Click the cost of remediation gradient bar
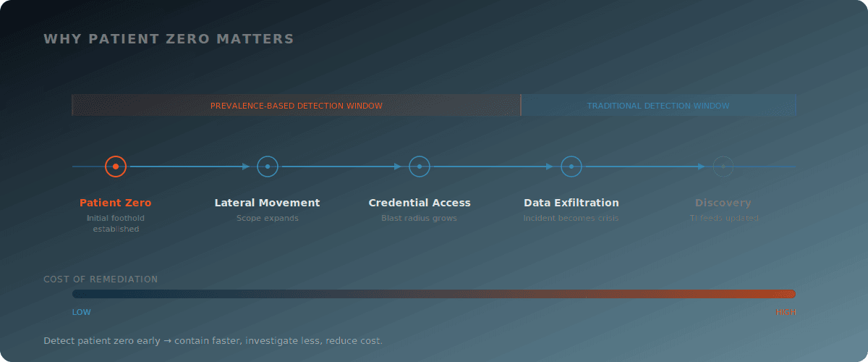The width and height of the screenshot is (868, 362). point(434,294)
